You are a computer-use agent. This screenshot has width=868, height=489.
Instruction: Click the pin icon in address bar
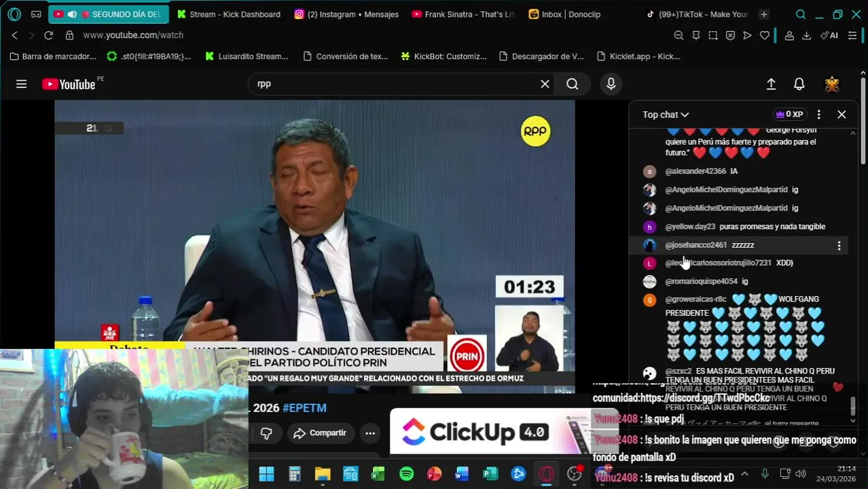coord(695,35)
